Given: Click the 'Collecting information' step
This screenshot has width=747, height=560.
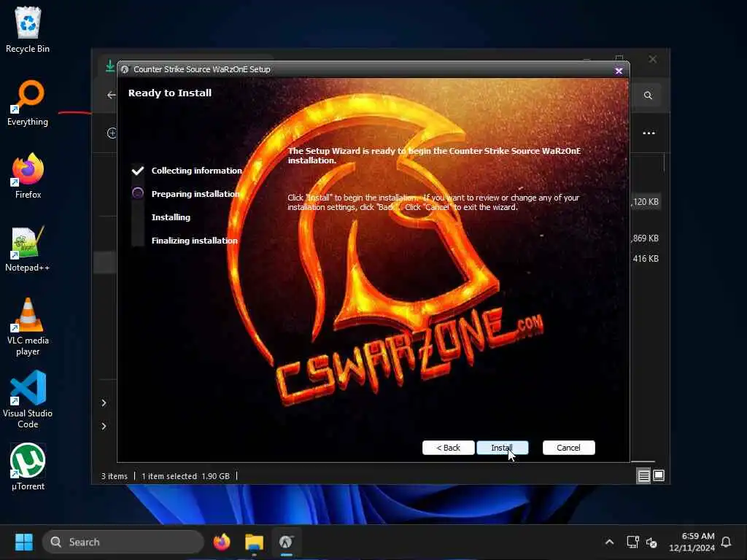Looking at the screenshot, I should 197,171.
